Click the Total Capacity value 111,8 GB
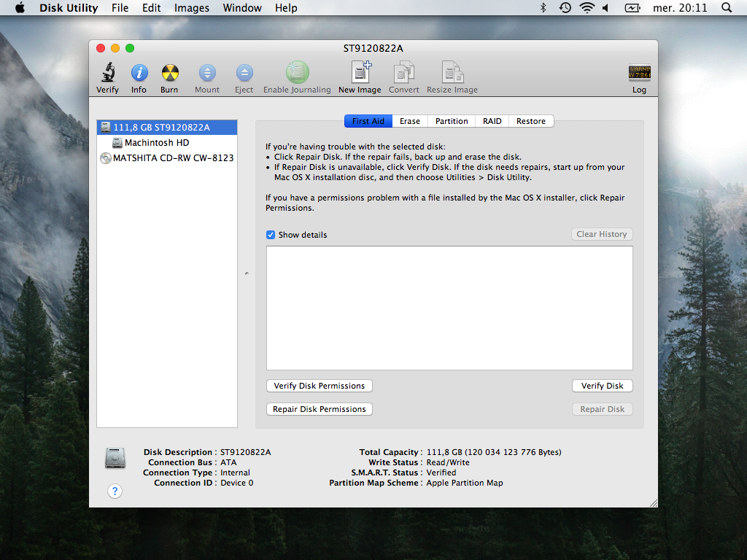The height and width of the screenshot is (560, 747). [x=494, y=452]
